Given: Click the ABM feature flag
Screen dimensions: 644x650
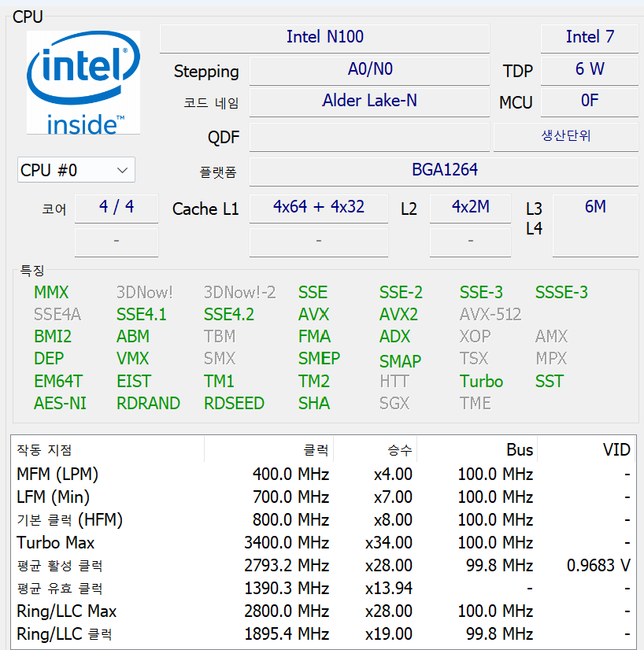Looking at the screenshot, I should 133,337.
